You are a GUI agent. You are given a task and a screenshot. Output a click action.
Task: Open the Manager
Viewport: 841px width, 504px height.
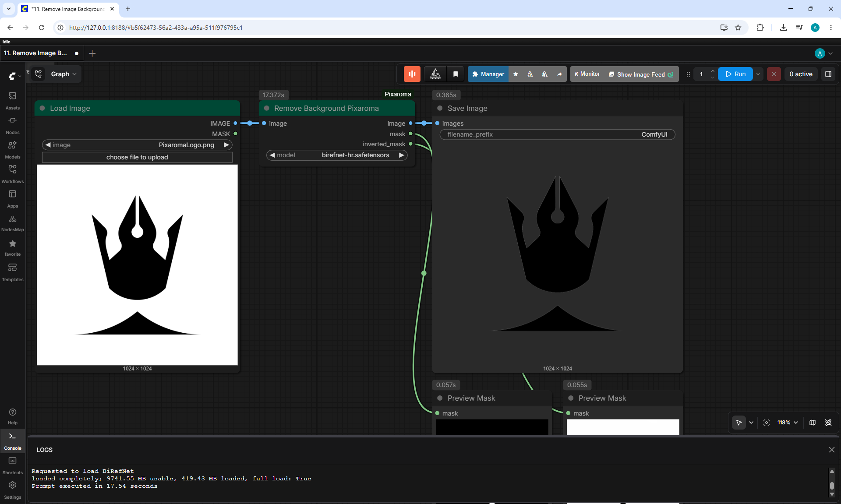coord(488,74)
